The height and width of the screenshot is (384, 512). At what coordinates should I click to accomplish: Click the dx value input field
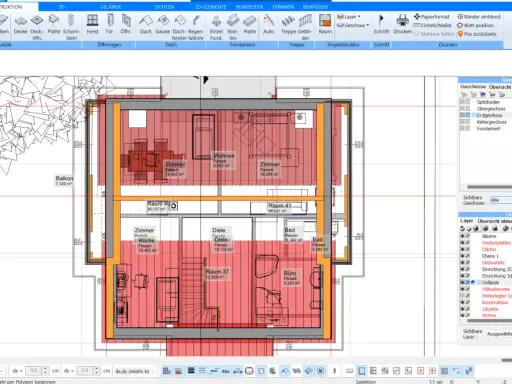[x=34, y=371]
